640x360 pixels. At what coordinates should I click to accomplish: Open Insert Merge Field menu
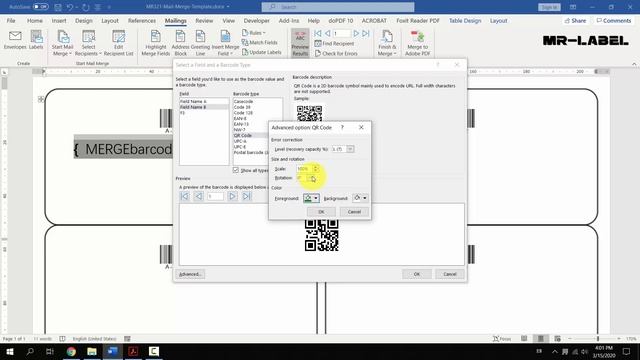[x=225, y=43]
